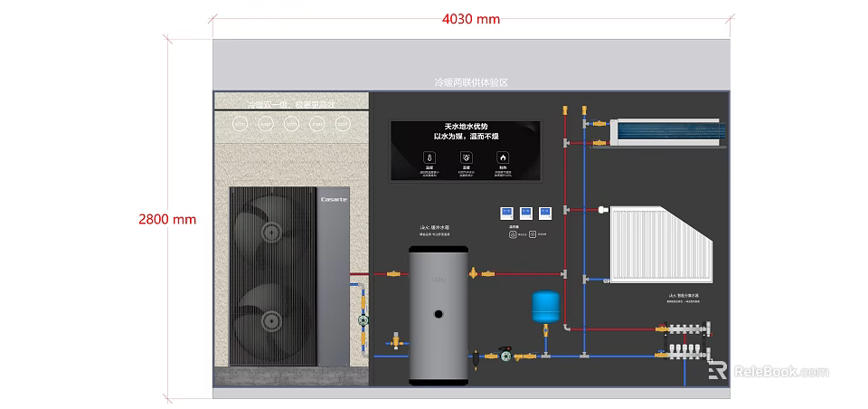
Task: Click the first thermostat controller
Action: pyautogui.click(x=506, y=213)
